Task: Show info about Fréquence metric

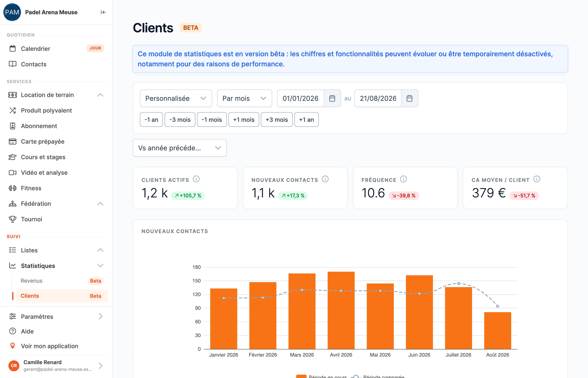Action: (403, 179)
